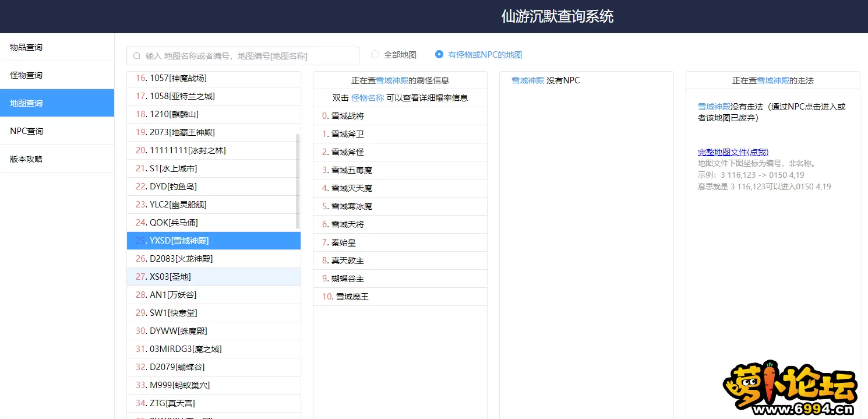Select map YXSD[雪域神殿]
The width and height of the screenshot is (868, 419).
[x=214, y=241]
